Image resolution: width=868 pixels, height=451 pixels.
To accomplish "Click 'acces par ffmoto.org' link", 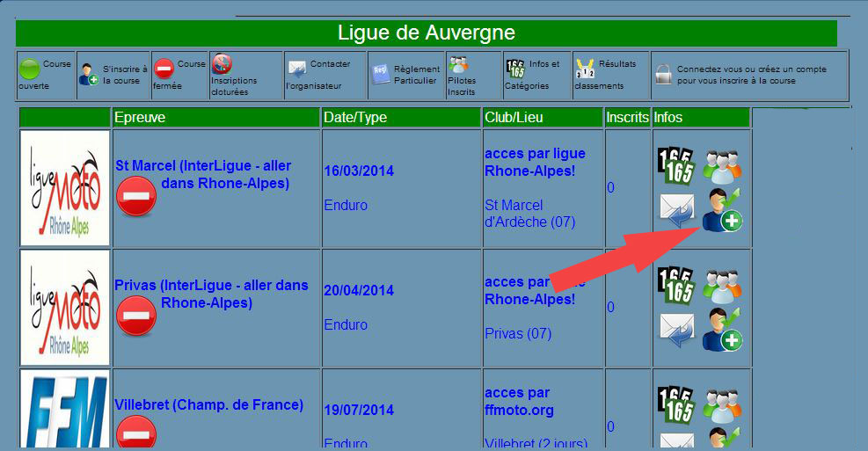I will 519,401.
